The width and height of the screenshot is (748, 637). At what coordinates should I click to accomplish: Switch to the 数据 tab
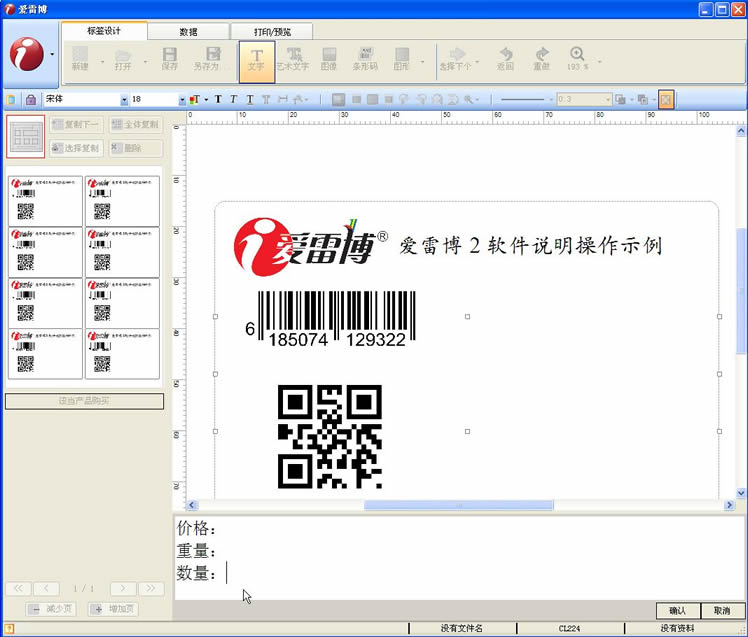pyautogui.click(x=188, y=32)
